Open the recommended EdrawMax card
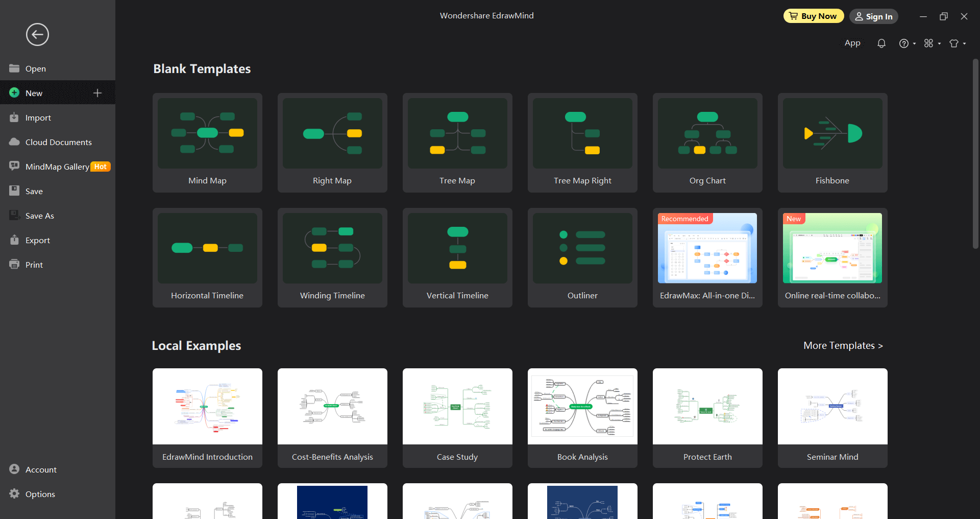The height and width of the screenshot is (519, 980). [x=707, y=257]
